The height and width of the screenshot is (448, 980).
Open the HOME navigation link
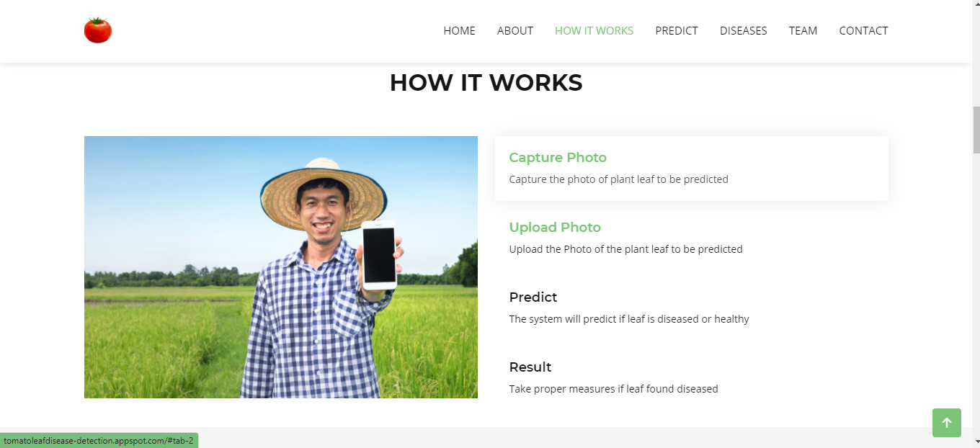pos(459,30)
